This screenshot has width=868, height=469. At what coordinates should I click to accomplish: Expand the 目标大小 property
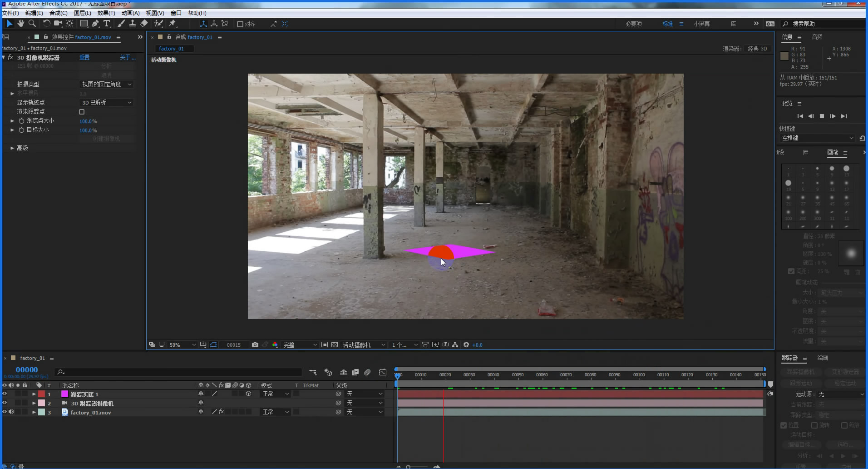coord(12,130)
